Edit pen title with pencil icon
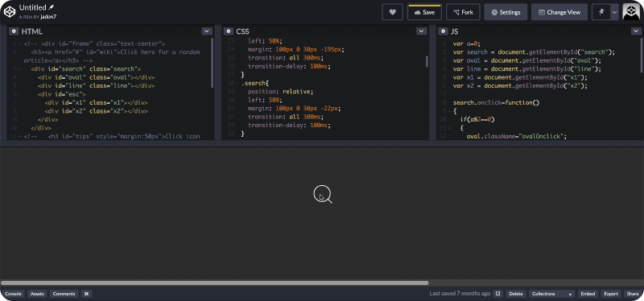This screenshot has height=301, width=644. coord(51,7)
